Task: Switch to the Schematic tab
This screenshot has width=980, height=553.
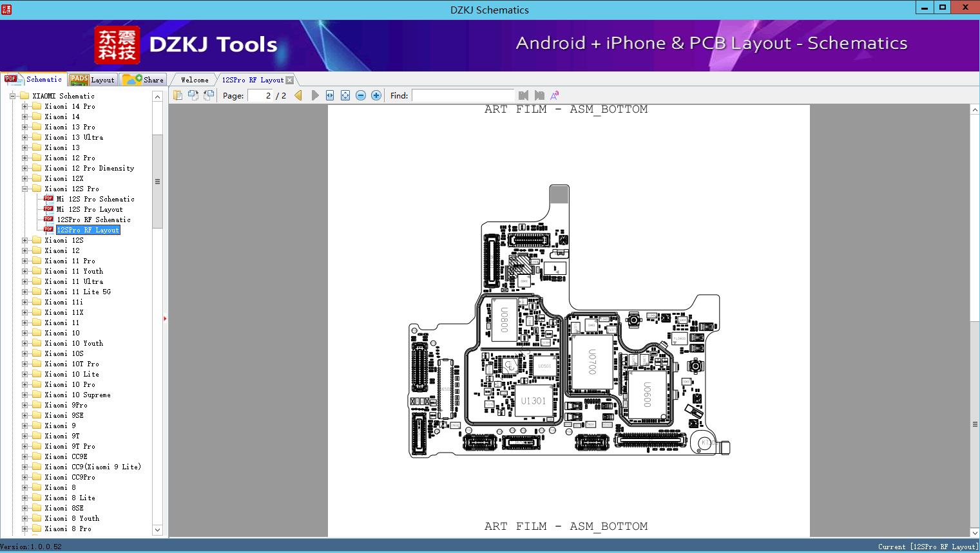Action: (x=34, y=79)
